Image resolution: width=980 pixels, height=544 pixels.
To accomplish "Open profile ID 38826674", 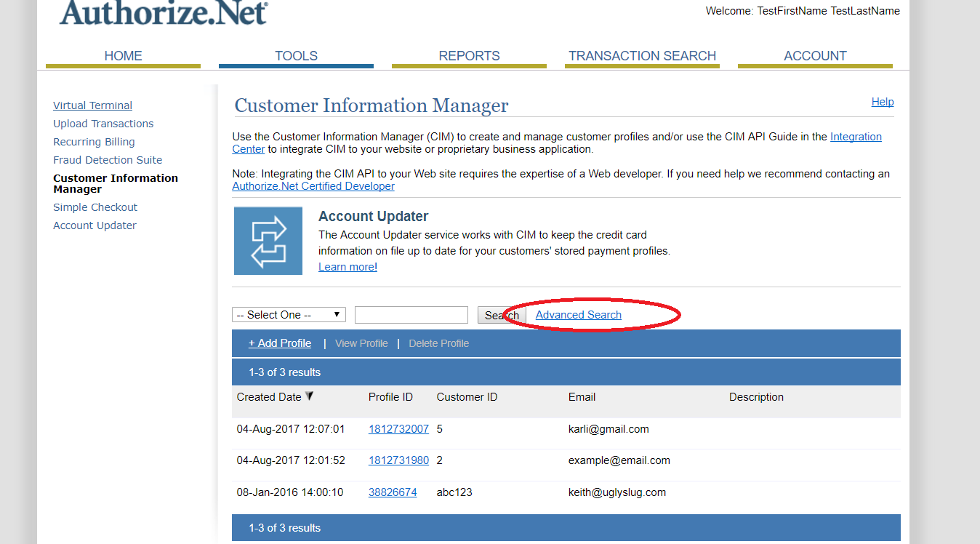I will point(393,492).
